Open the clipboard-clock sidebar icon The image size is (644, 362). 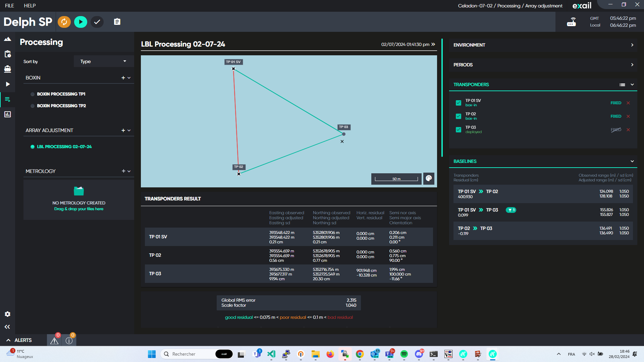(7, 54)
